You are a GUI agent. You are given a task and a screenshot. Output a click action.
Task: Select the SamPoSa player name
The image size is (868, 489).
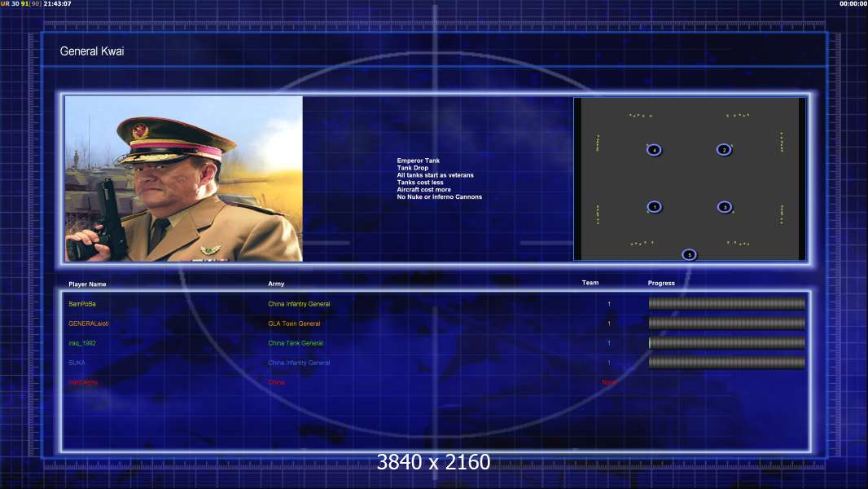[x=82, y=304]
